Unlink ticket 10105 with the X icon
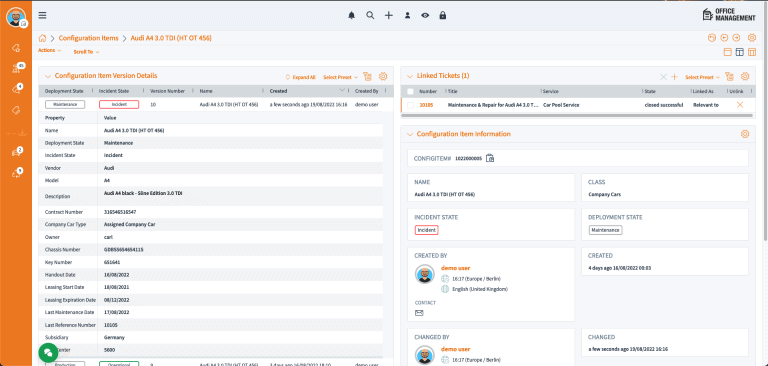The width and height of the screenshot is (768, 366). click(x=740, y=105)
